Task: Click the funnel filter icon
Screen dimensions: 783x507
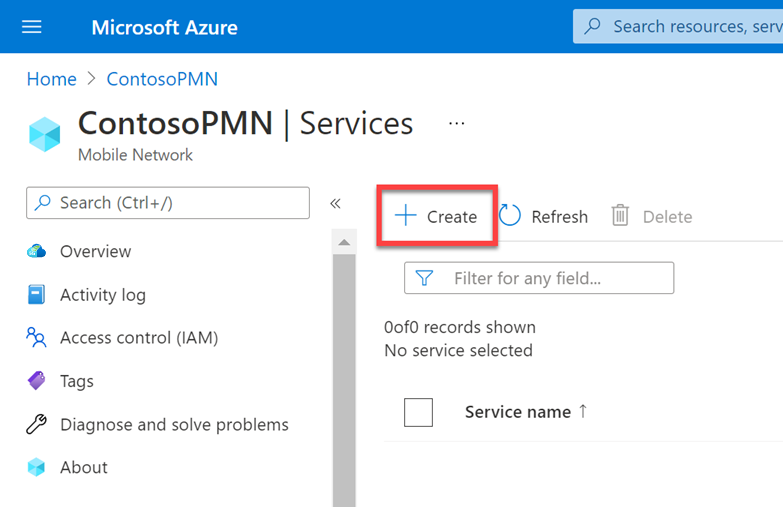Action: coord(424,278)
